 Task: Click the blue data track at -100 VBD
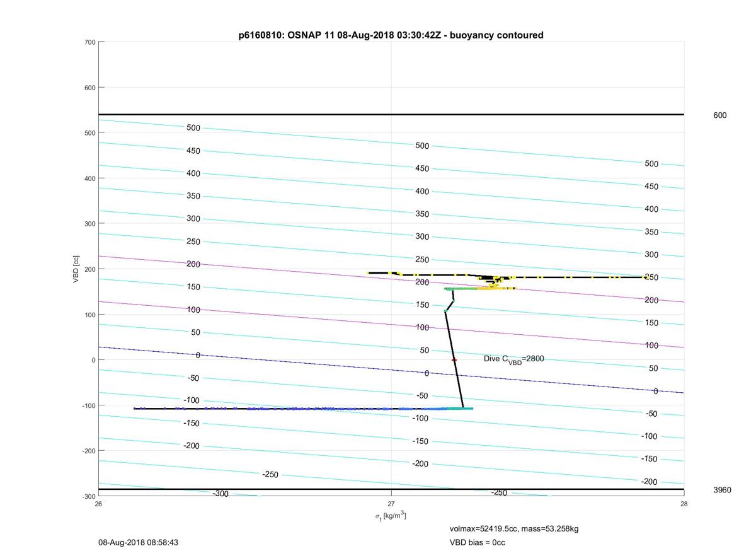pos(302,409)
